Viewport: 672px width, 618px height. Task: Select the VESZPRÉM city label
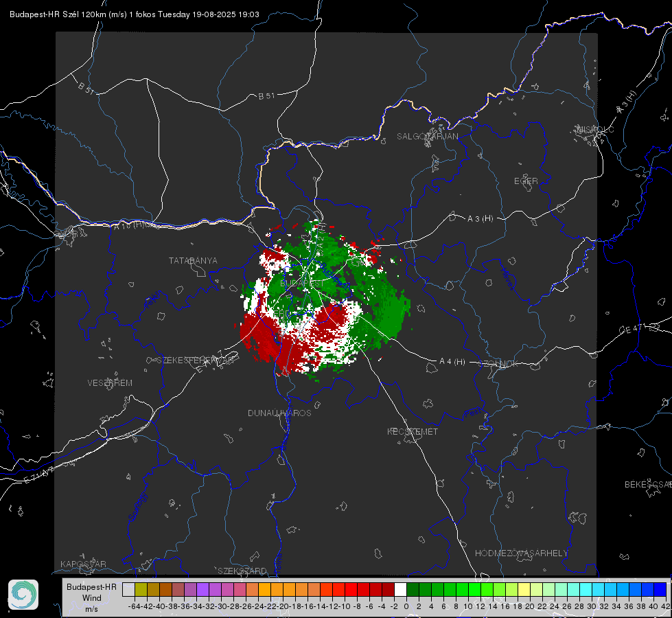pos(110,382)
